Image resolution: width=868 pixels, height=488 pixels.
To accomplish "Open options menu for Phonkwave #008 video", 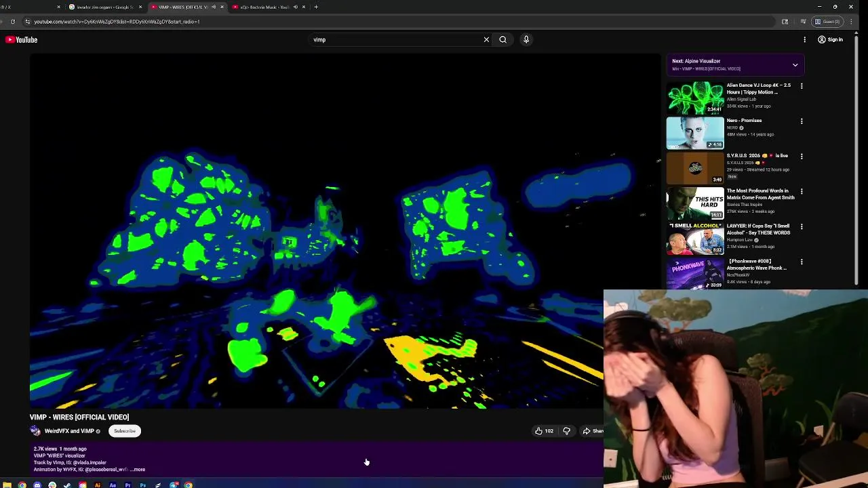I will coord(802,262).
